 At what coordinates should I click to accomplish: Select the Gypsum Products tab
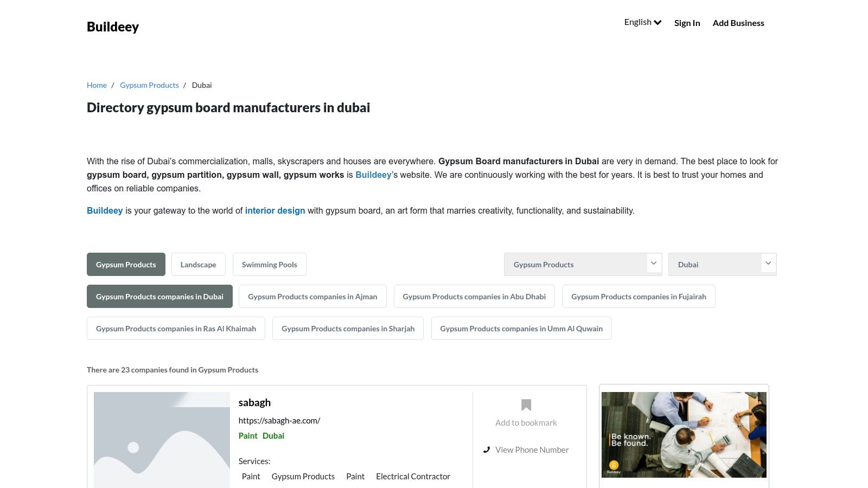[x=126, y=264]
